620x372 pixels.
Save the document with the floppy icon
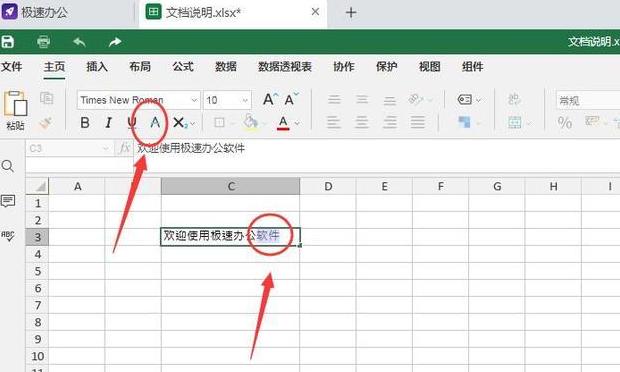[8, 42]
